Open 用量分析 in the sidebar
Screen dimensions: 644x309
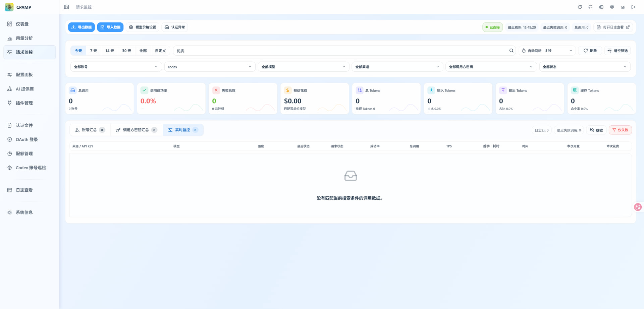pyautogui.click(x=30, y=38)
